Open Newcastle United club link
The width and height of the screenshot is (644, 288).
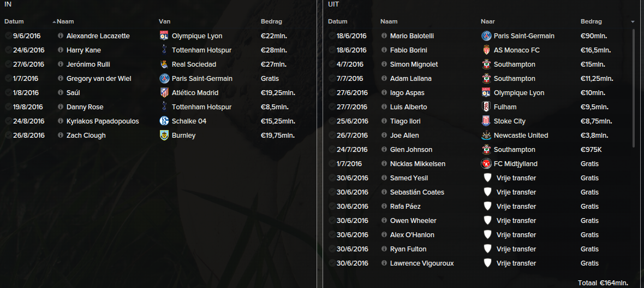click(521, 136)
